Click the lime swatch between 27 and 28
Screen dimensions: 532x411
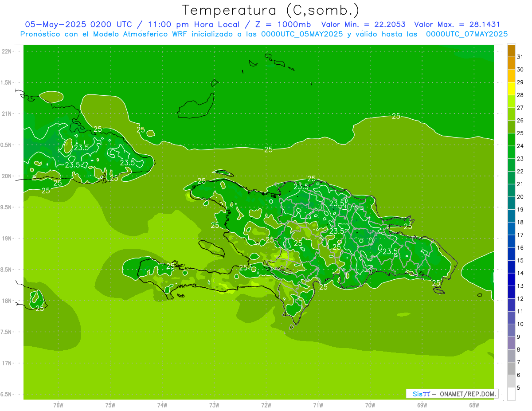click(511, 101)
